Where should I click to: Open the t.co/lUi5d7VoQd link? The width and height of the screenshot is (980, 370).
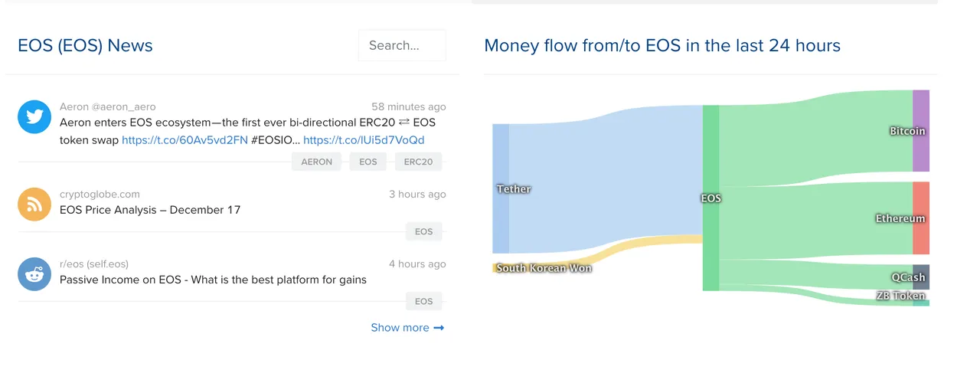[x=364, y=140]
